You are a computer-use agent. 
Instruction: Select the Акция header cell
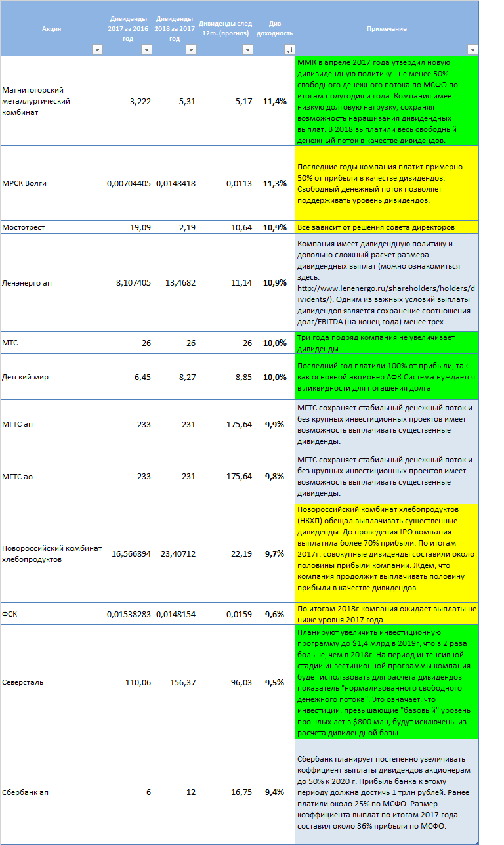[x=52, y=28]
